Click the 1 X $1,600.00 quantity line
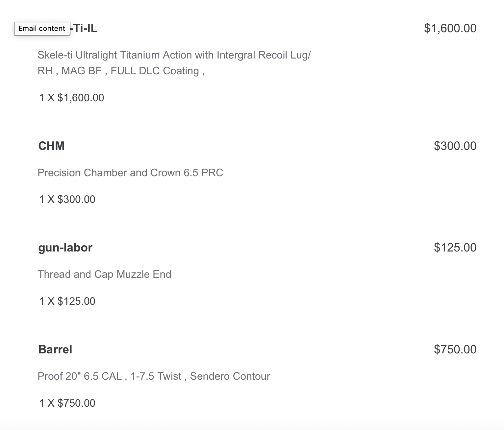Viewport: 504px width, 430px height. coord(71,98)
